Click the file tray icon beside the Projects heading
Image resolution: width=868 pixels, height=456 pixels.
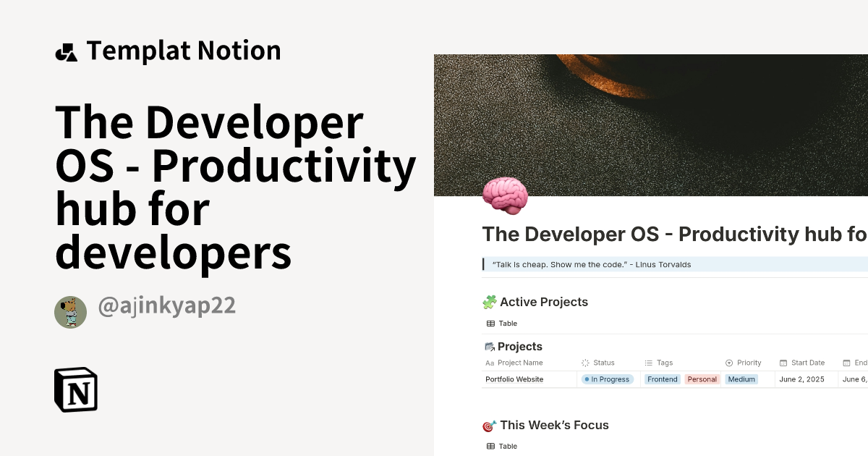pos(490,346)
